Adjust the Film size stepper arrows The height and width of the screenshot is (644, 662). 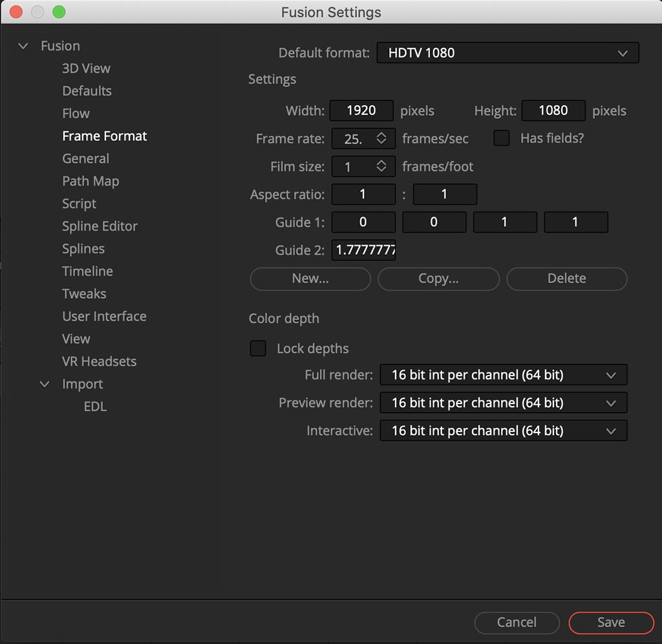[381, 166]
